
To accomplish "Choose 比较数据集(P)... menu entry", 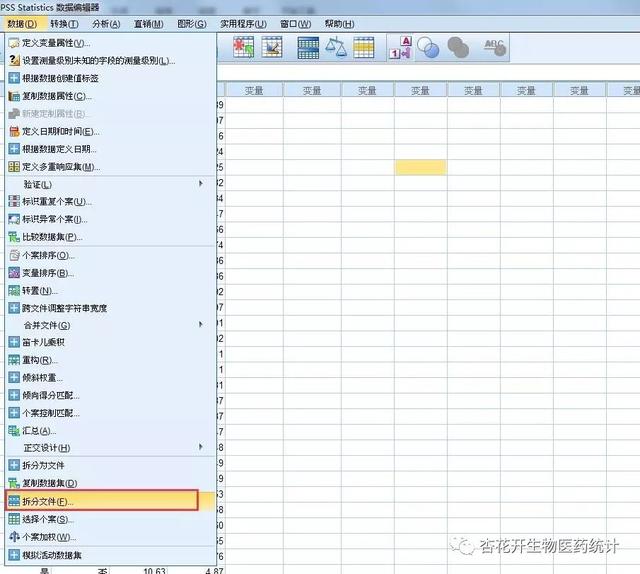I will 110,237.
